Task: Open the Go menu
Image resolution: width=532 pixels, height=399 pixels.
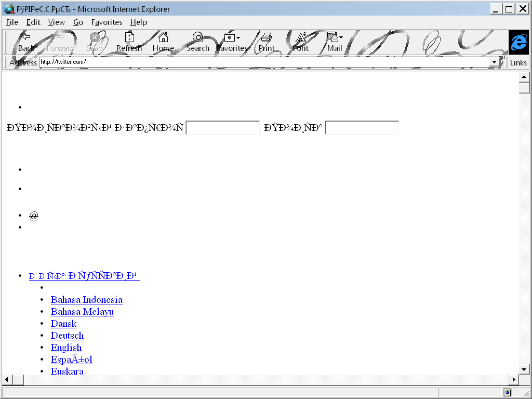Action: [78, 22]
